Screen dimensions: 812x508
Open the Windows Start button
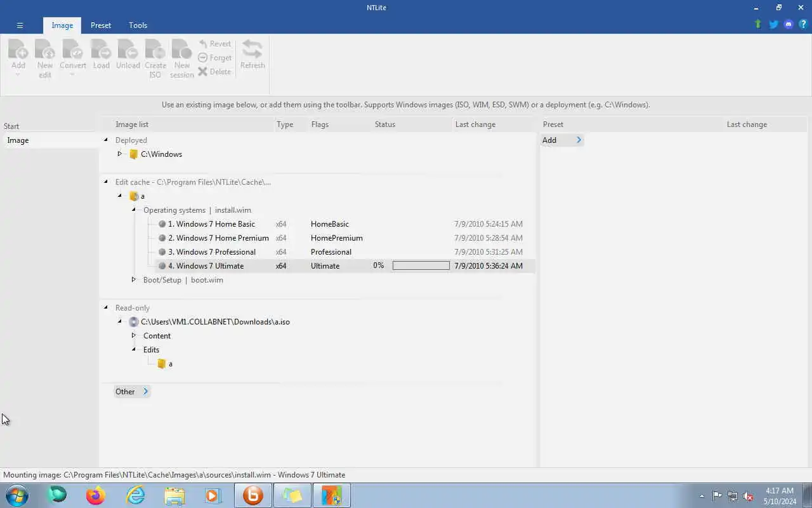point(17,495)
